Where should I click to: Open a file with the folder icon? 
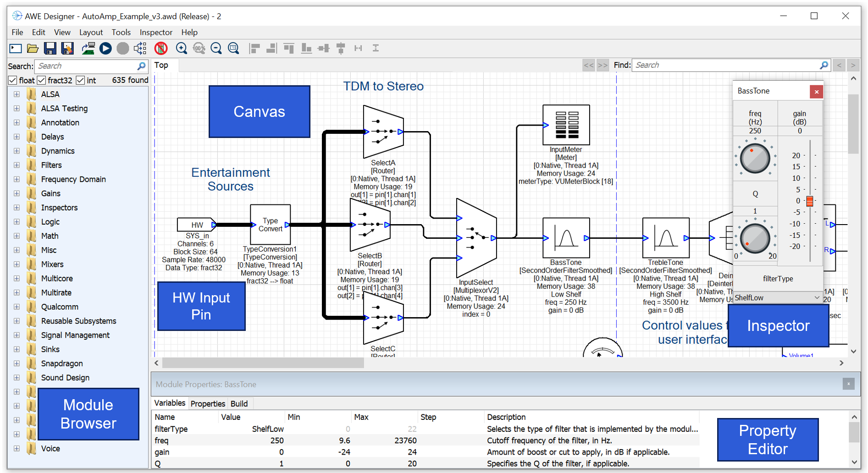click(33, 48)
